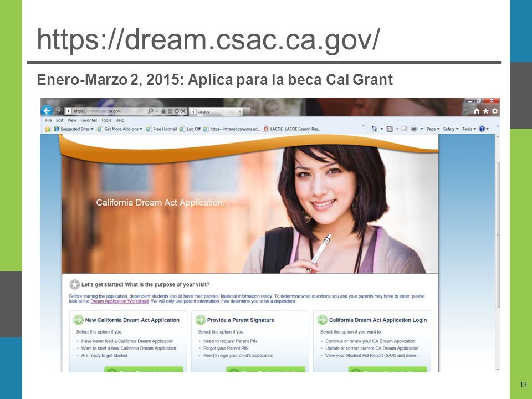The image size is (532, 399).
Task: Click 'Need to request Parent PIN' text
Action: 231,341
